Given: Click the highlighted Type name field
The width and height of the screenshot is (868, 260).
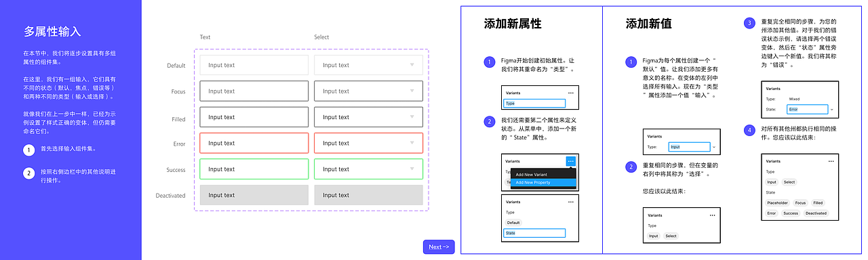Looking at the screenshot, I should (x=534, y=104).
